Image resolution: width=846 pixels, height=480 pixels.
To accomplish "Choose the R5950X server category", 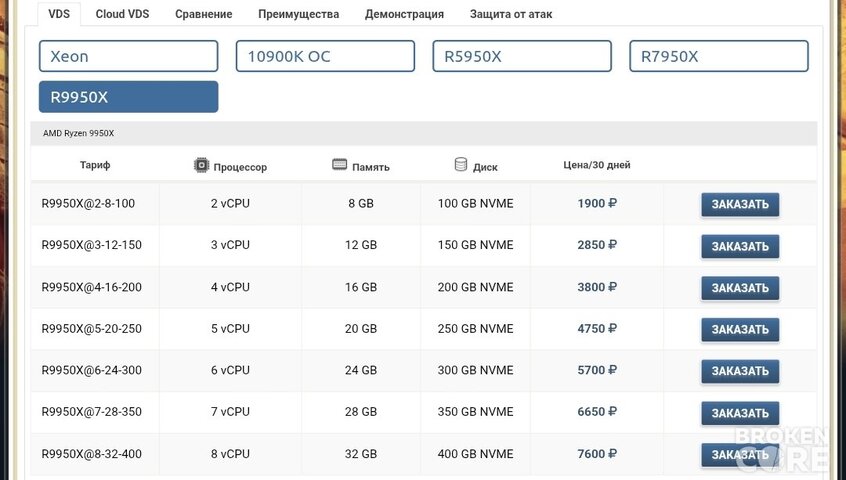I will [522, 56].
